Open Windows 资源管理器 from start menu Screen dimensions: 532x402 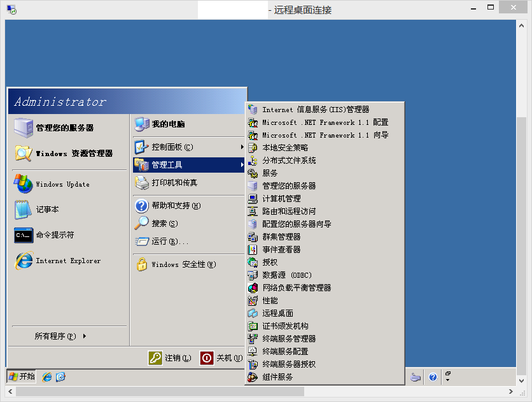point(69,154)
